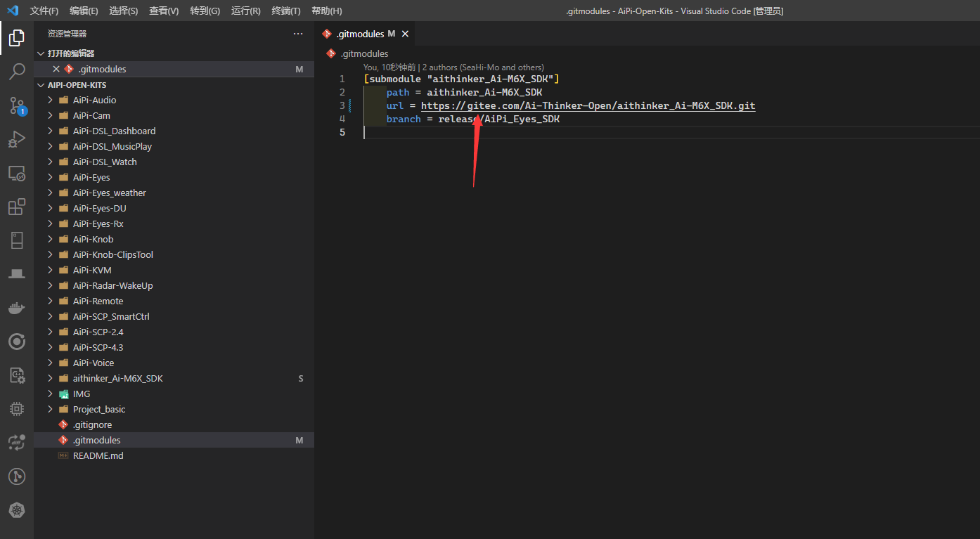Click the gitee.com SDK repository URL
980x539 pixels.
pyautogui.click(x=588, y=105)
